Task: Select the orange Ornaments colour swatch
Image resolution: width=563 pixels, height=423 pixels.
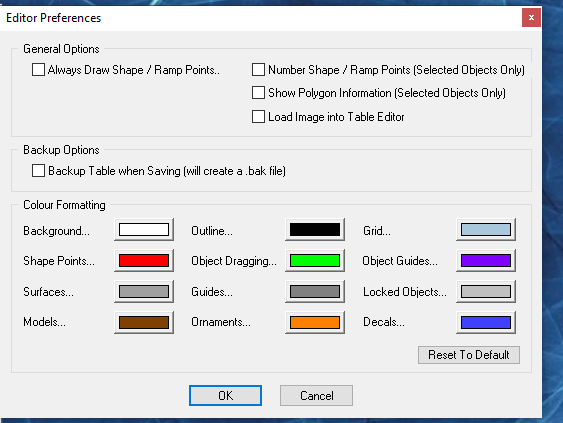Action: (315, 322)
